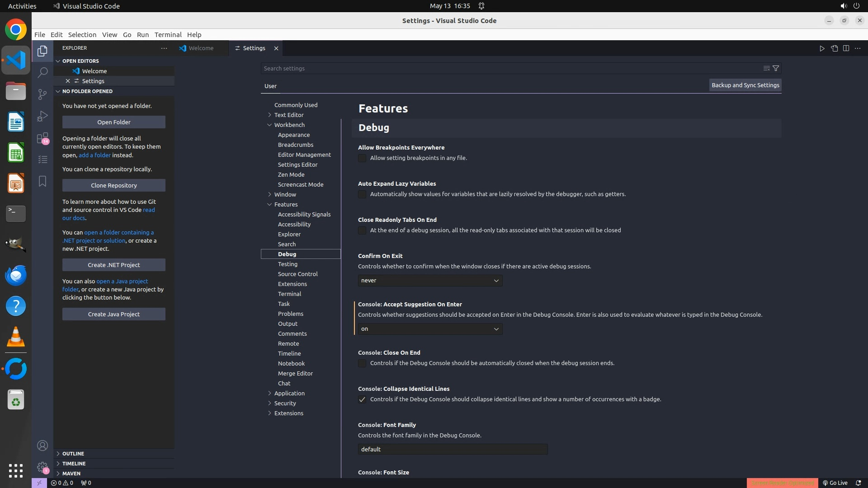Viewport: 868px width, 488px height.
Task: Click the Split Editor Right icon
Action: pyautogui.click(x=846, y=48)
